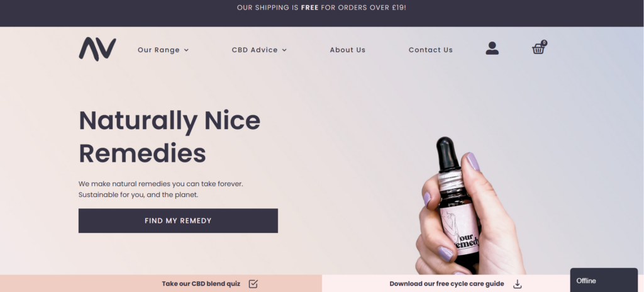Screen dimensions: 644x292
Task: Click the checkbox icon beside the blend quiz
Action: (253, 284)
